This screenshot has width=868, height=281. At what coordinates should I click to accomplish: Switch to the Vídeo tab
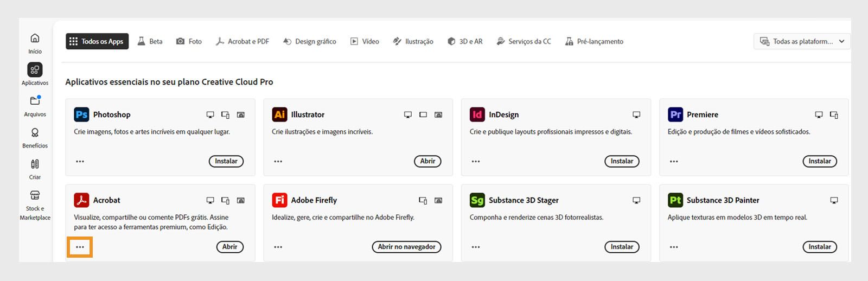click(365, 41)
